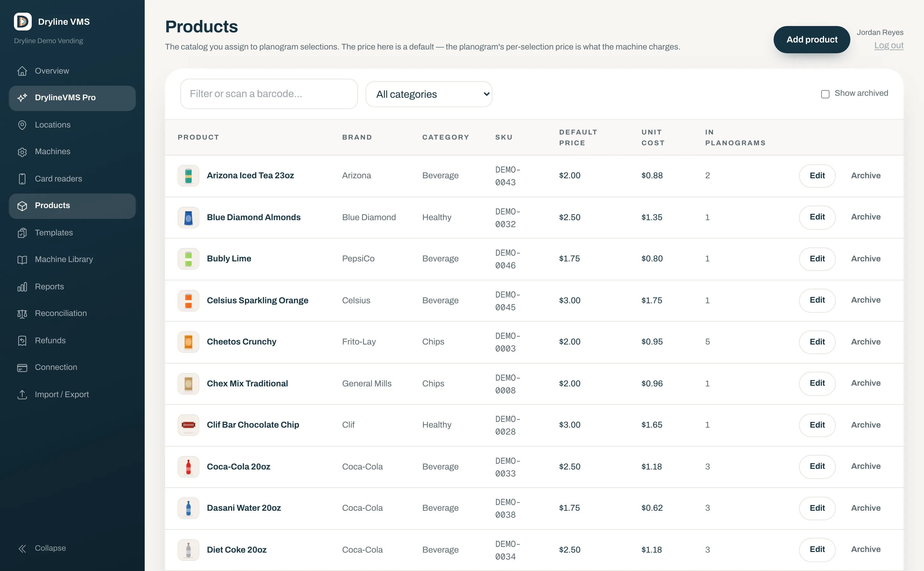Viewport: 924px width, 571px height.
Task: Click the Dryline VMS logo icon
Action: pos(23,22)
